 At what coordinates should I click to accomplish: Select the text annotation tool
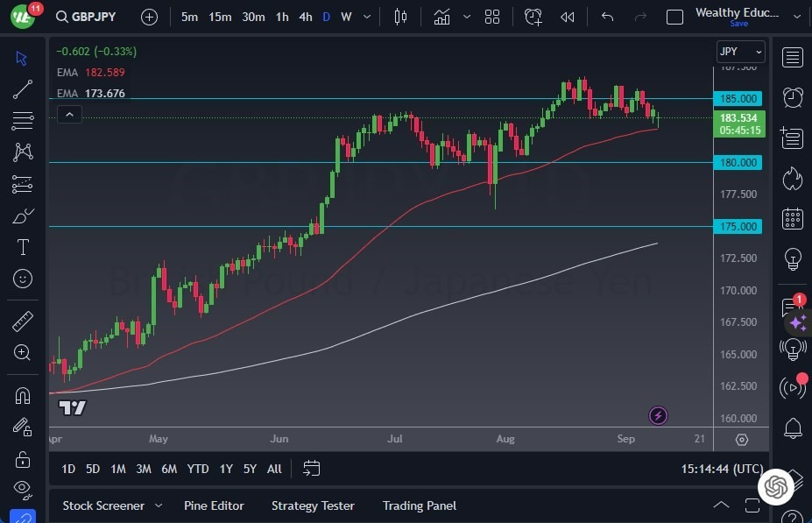(22, 246)
